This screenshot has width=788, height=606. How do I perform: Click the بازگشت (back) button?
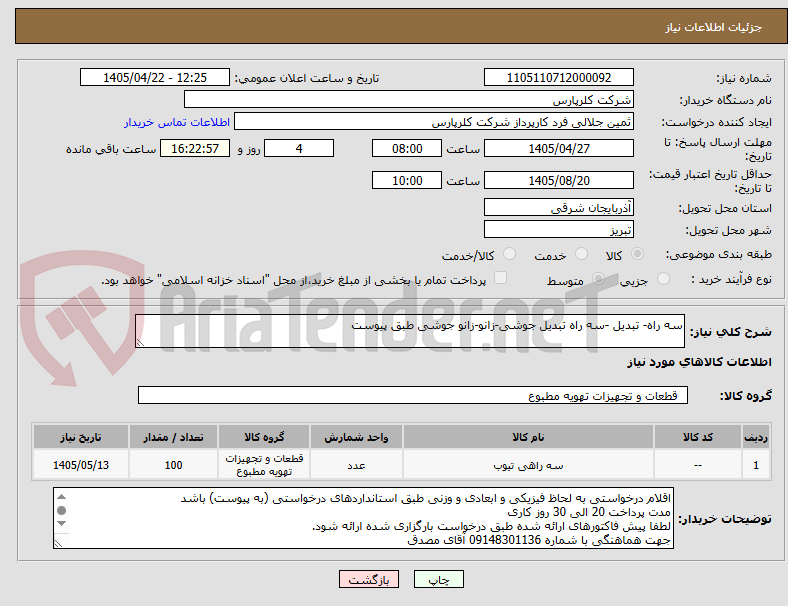coord(369,579)
